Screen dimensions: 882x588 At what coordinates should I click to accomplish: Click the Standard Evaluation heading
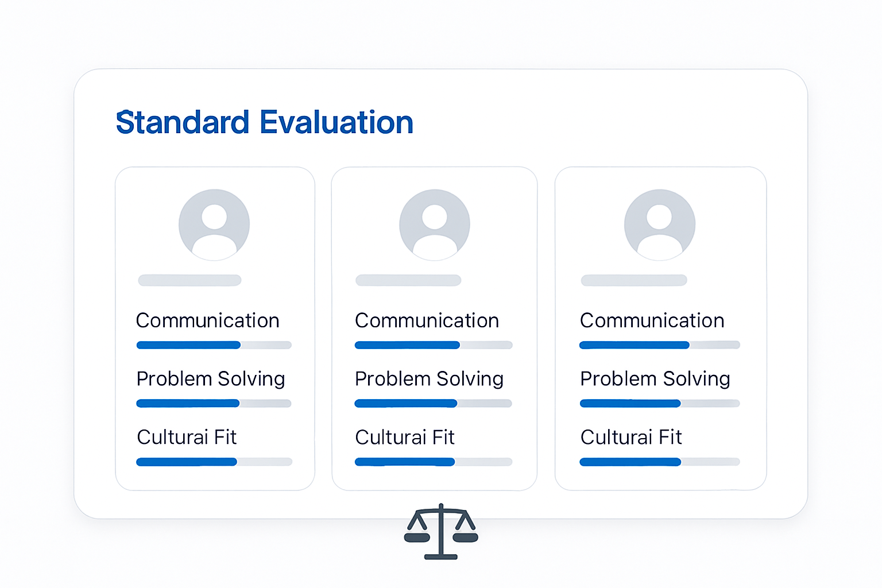pyautogui.click(x=265, y=122)
